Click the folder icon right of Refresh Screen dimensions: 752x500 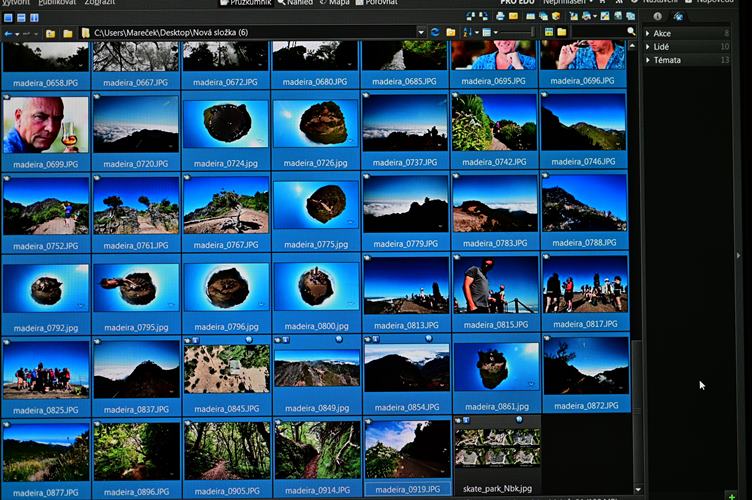pos(450,32)
